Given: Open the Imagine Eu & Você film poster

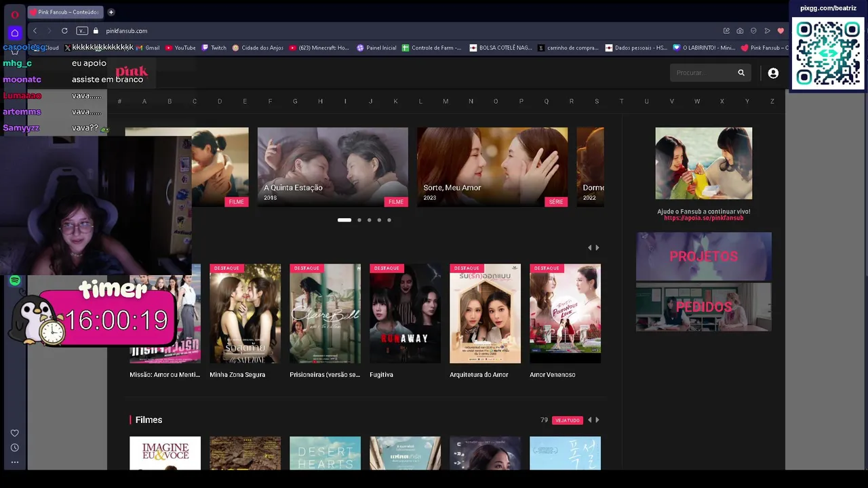Looking at the screenshot, I should tap(165, 453).
